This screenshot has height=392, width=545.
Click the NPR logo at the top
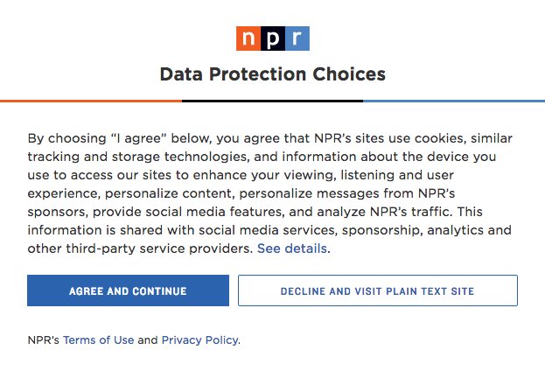tap(273, 38)
